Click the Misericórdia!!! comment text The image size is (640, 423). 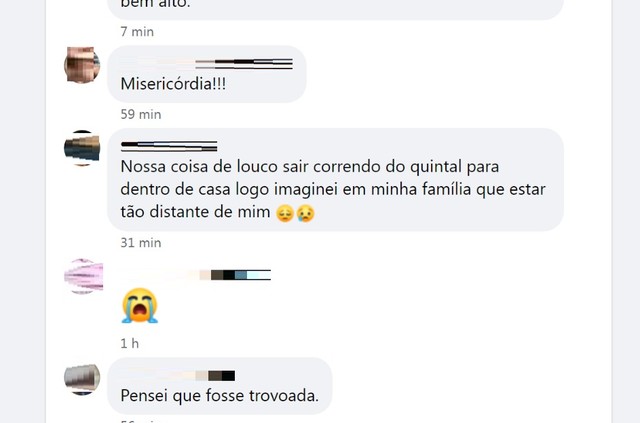click(x=173, y=84)
